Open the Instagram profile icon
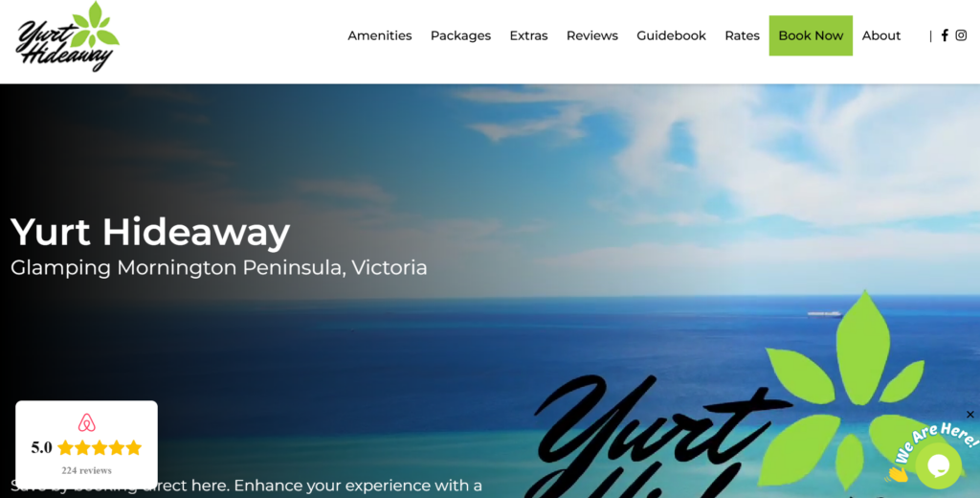980x498 pixels. tap(961, 35)
